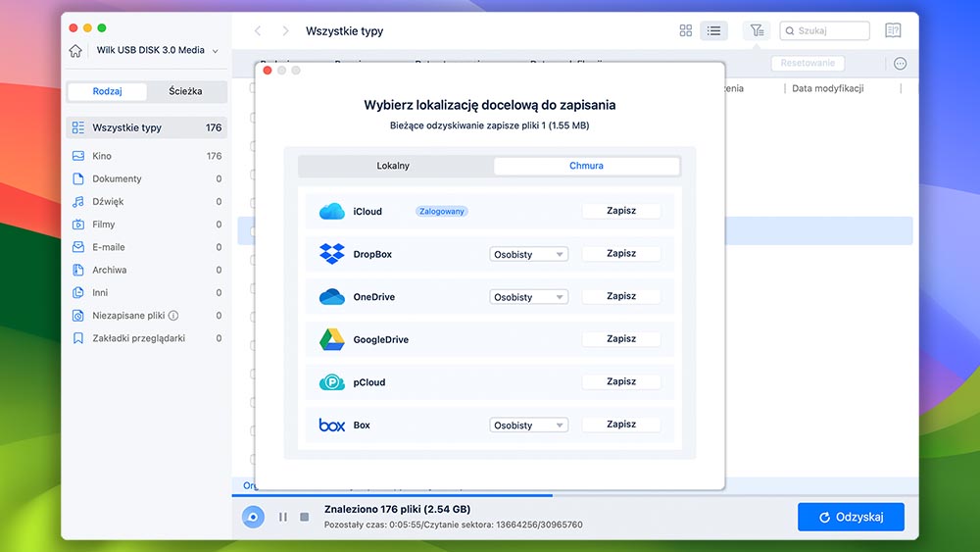Viewport: 980px width, 552px height.
Task: Select Wszystkie typy category
Action: pos(146,127)
